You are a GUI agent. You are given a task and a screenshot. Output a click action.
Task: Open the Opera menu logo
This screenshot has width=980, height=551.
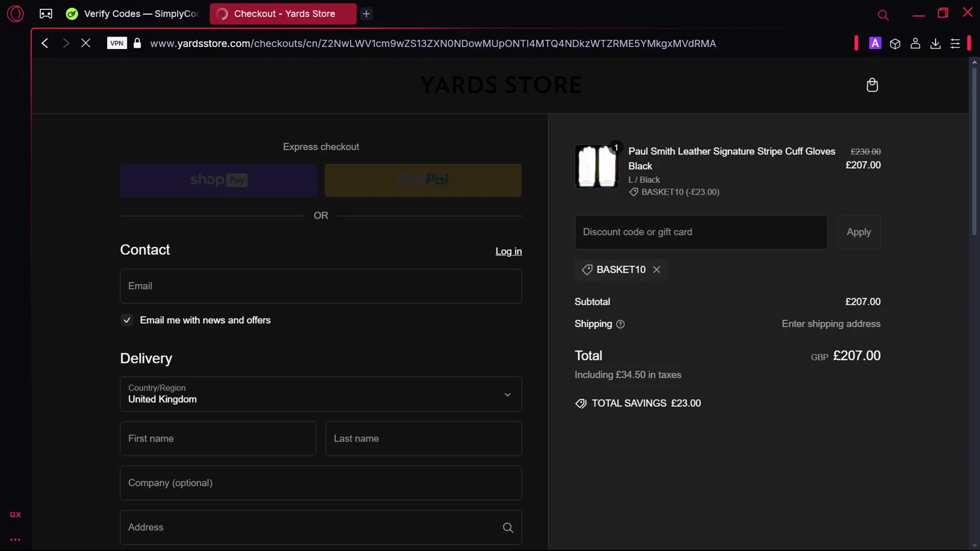(x=15, y=14)
